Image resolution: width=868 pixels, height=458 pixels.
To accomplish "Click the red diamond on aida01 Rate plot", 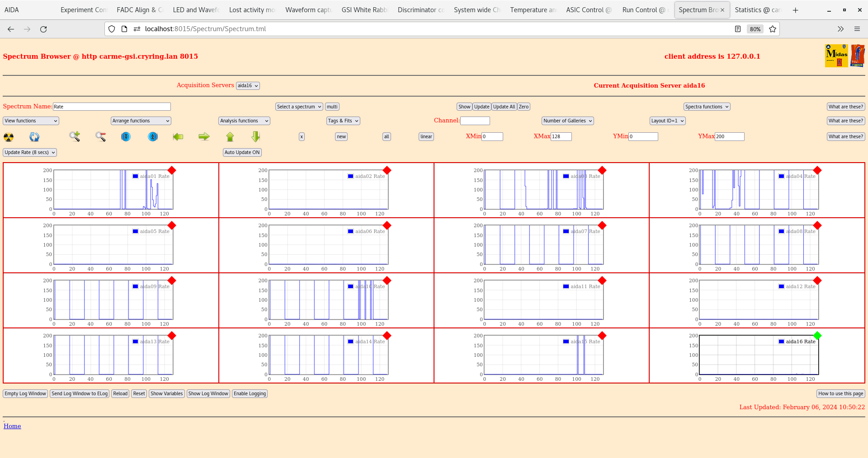I will (172, 170).
